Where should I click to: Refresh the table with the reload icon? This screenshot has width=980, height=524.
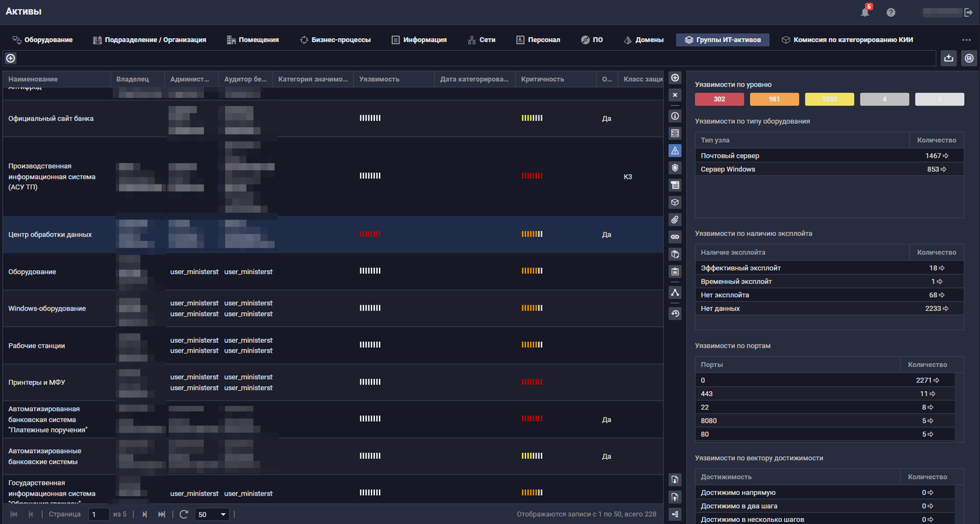click(x=184, y=514)
